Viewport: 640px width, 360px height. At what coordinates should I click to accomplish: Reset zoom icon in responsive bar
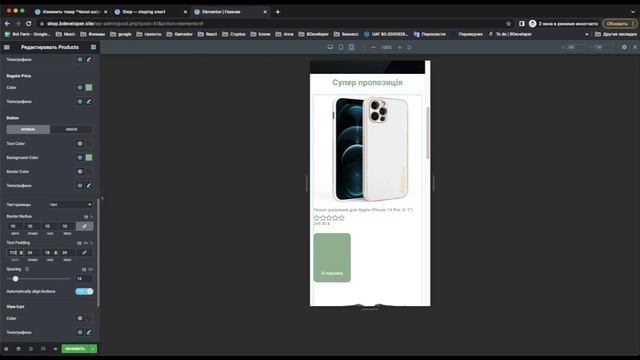(409, 47)
